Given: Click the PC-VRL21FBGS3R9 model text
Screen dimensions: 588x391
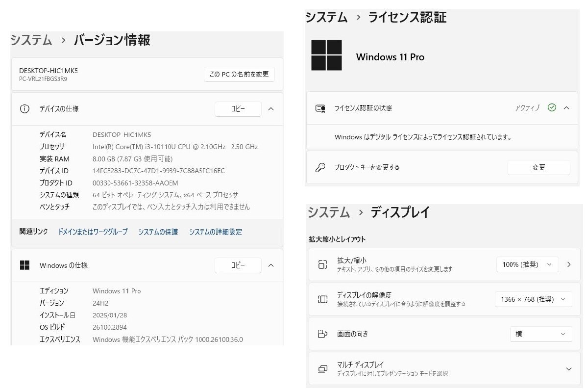Looking at the screenshot, I should (x=43, y=78).
